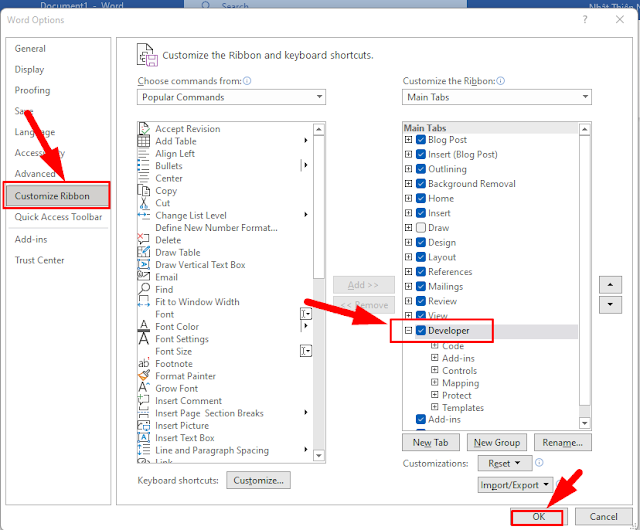
Task: Click the Insert Picture icon
Action: [144, 425]
